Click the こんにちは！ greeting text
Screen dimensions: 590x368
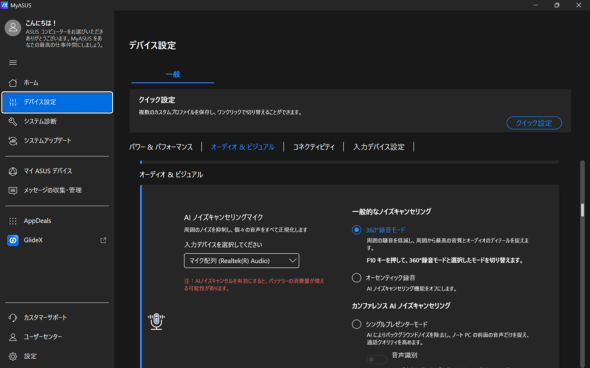[41, 23]
